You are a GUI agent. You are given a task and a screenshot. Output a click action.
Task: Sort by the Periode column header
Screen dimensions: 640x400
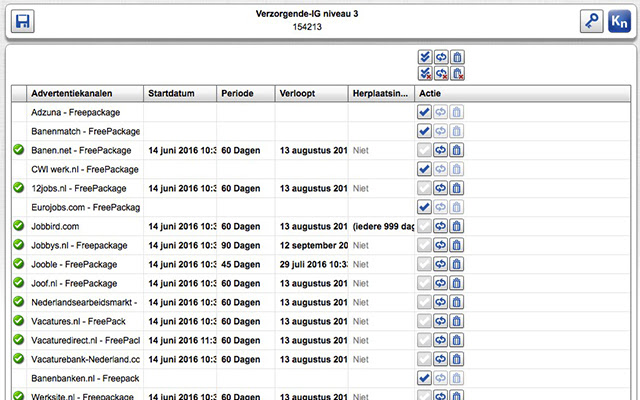(x=246, y=93)
